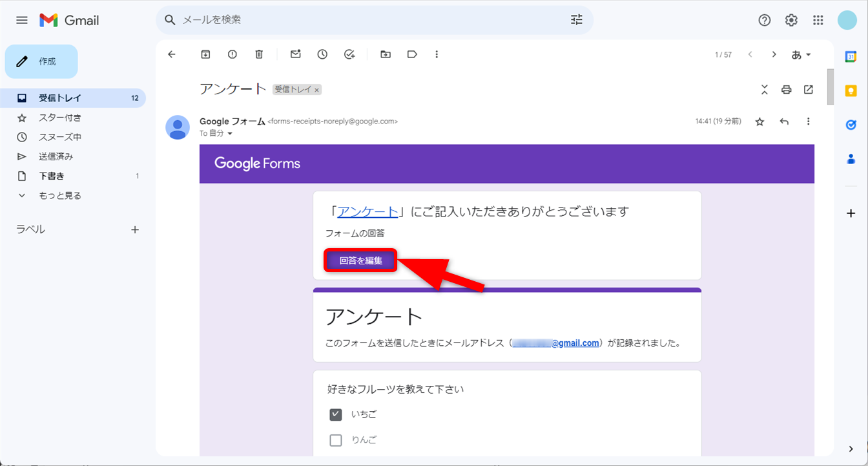The height and width of the screenshot is (466, 868).
Task: Open the input method あ dropdown
Action: click(x=801, y=55)
